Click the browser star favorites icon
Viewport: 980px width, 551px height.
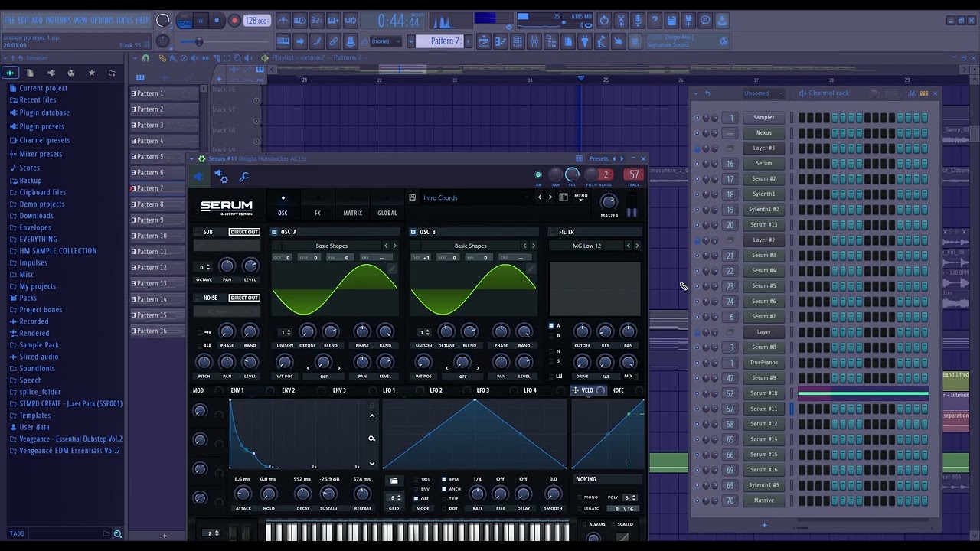coord(92,73)
